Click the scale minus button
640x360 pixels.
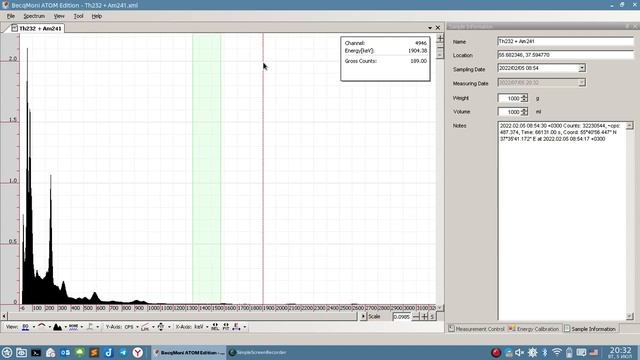click(416, 317)
